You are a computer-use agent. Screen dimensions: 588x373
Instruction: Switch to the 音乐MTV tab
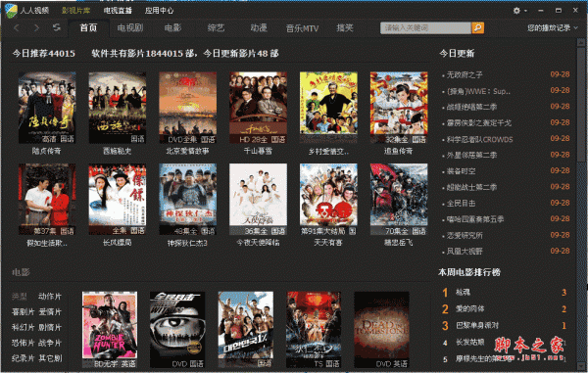point(302,28)
